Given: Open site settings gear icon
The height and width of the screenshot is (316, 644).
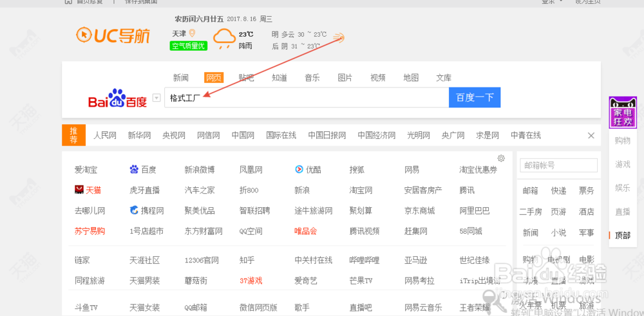Looking at the screenshot, I should (x=501, y=158).
